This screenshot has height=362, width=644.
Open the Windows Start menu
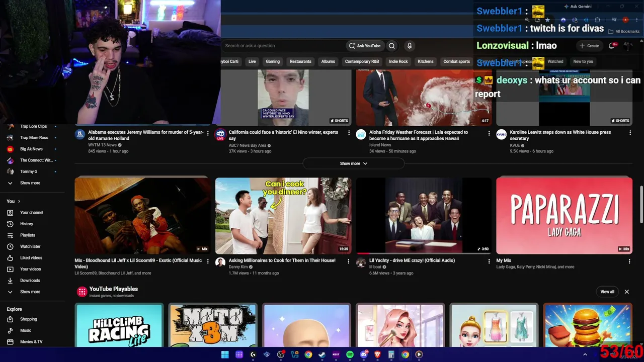coord(225,354)
